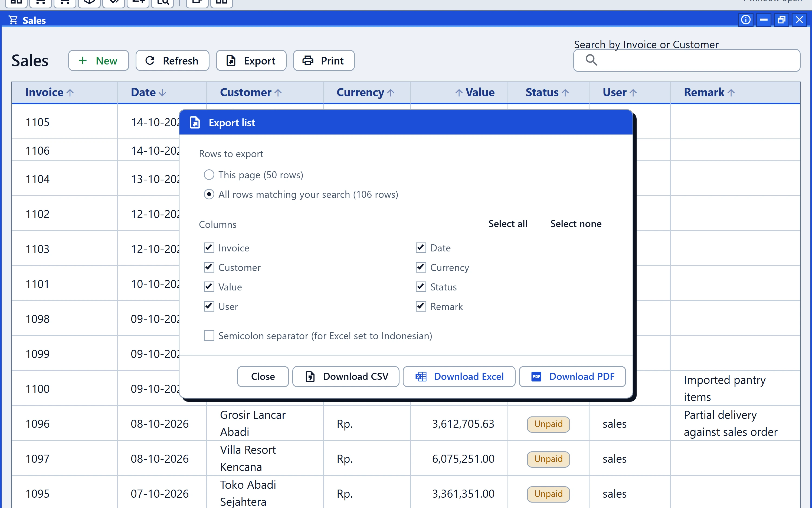Sort by the Value column arrow
The width and height of the screenshot is (812, 508).
click(x=459, y=93)
